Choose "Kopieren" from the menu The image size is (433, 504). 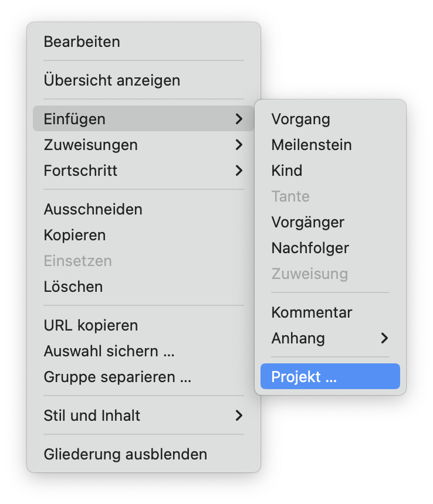[x=75, y=235]
